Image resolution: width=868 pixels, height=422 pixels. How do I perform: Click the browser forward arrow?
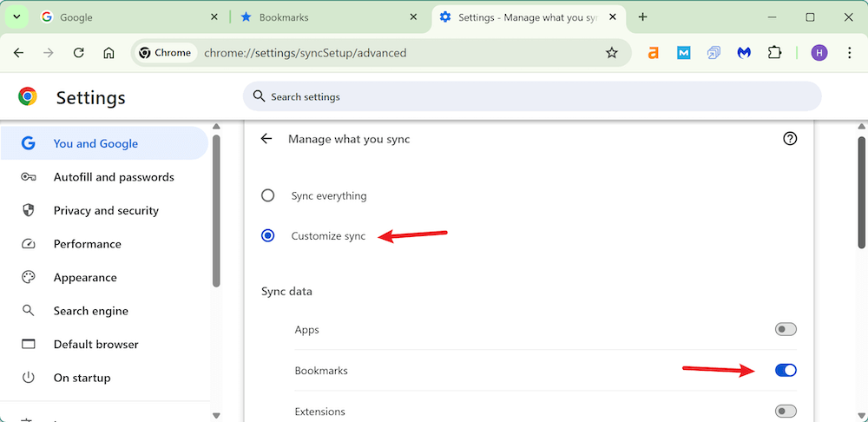tap(49, 53)
